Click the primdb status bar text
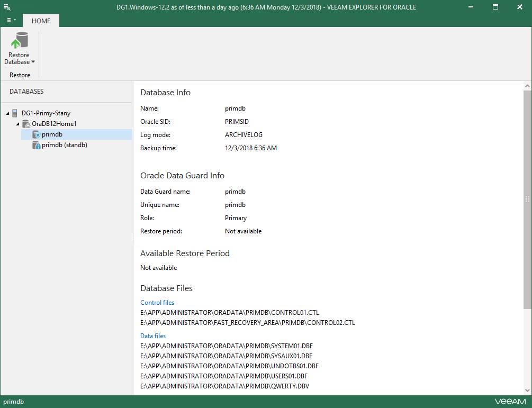 click(x=14, y=402)
